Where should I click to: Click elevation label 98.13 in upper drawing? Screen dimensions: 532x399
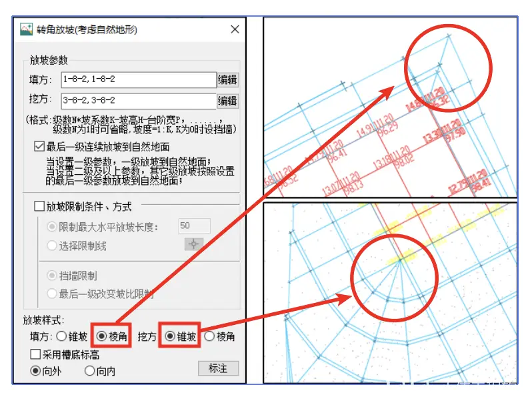click(353, 187)
